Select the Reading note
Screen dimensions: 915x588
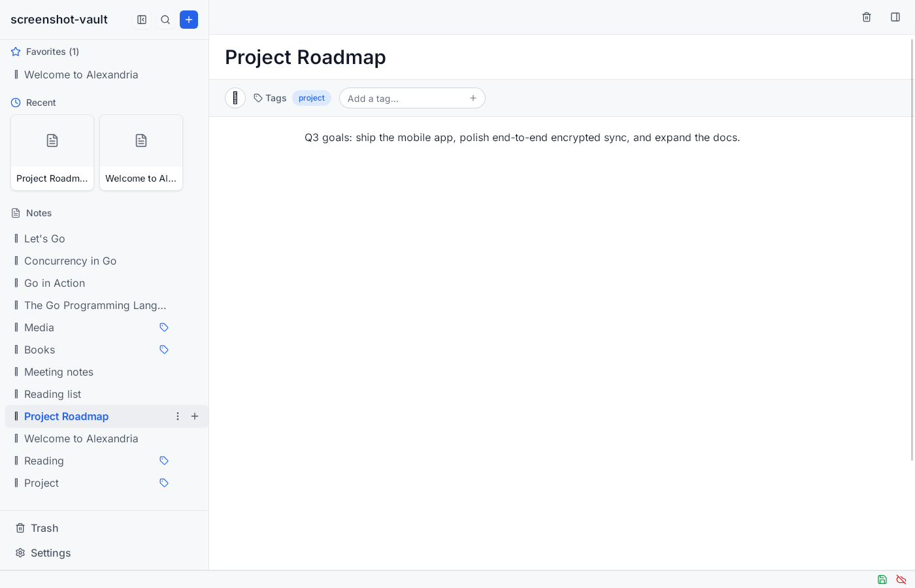pos(44,461)
